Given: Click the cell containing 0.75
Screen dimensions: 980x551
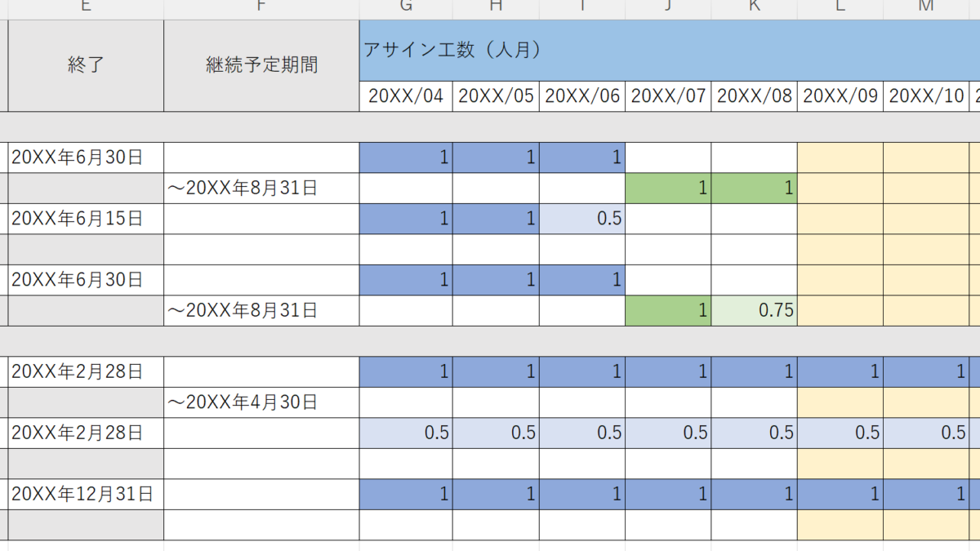Looking at the screenshot, I should [754, 311].
